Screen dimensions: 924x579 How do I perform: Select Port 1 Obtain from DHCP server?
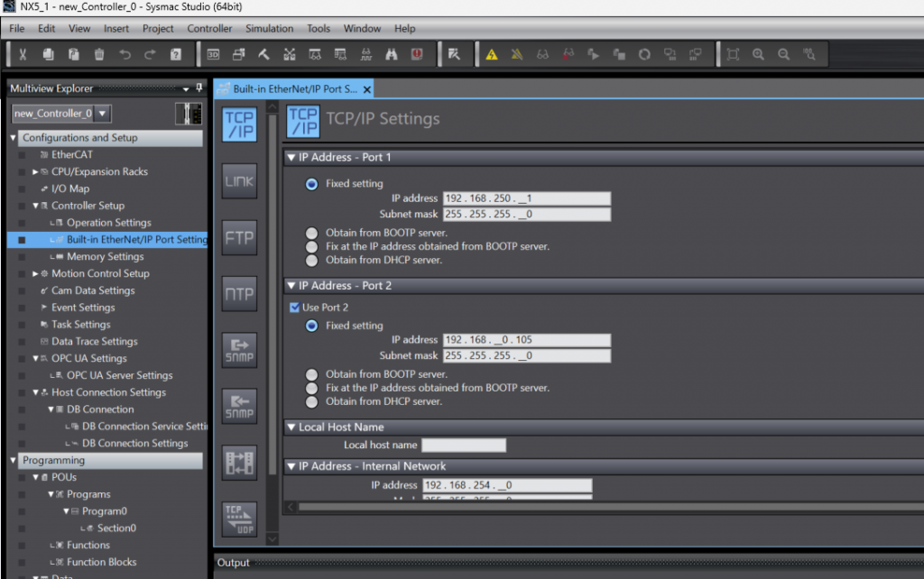click(312, 260)
